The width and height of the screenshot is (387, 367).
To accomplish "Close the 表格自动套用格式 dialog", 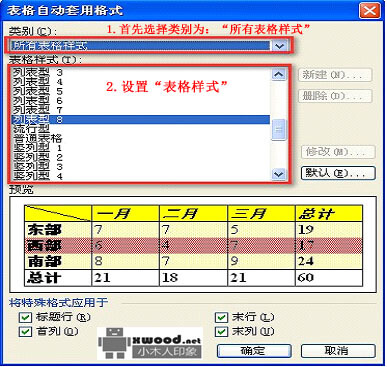I will click(x=370, y=11).
